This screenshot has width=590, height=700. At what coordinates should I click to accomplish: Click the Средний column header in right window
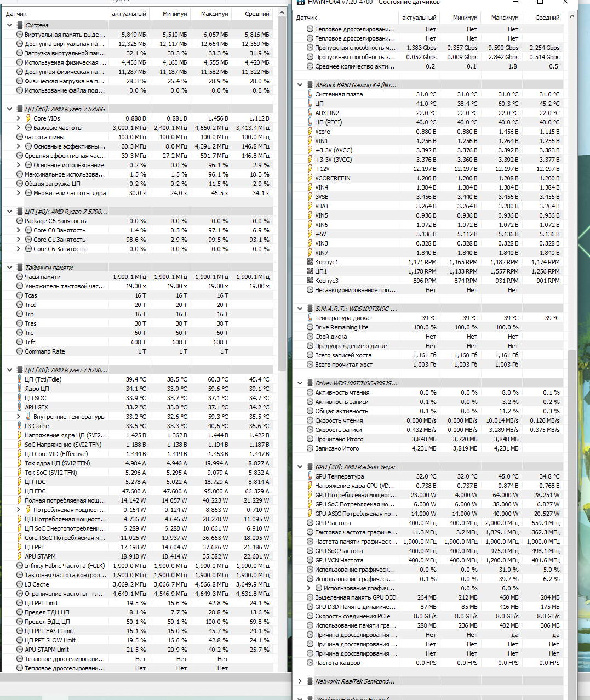[542, 18]
